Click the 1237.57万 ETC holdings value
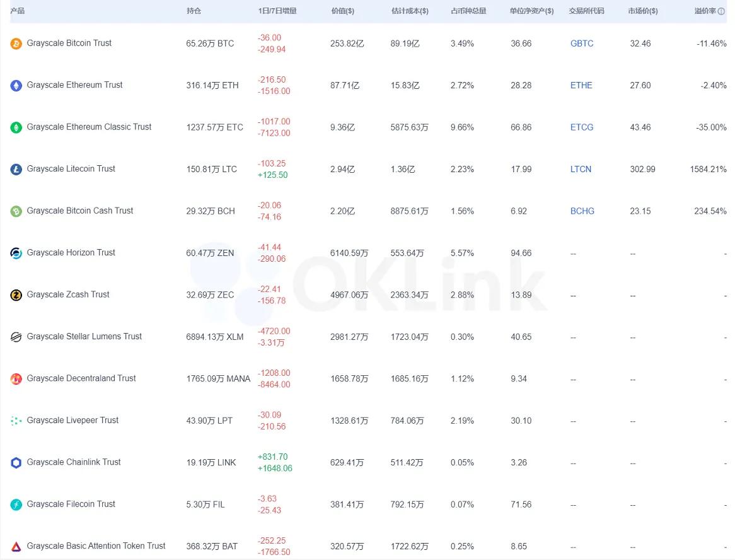735x560 pixels. pos(215,127)
